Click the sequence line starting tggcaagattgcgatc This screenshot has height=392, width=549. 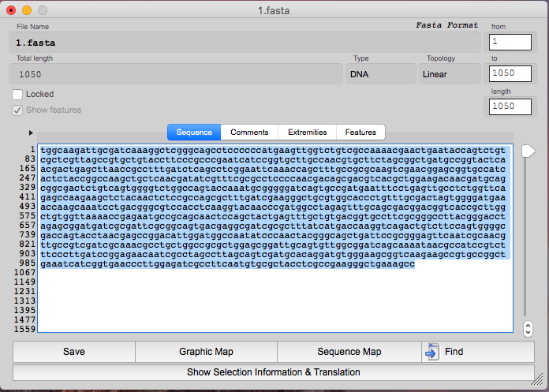[273, 151]
